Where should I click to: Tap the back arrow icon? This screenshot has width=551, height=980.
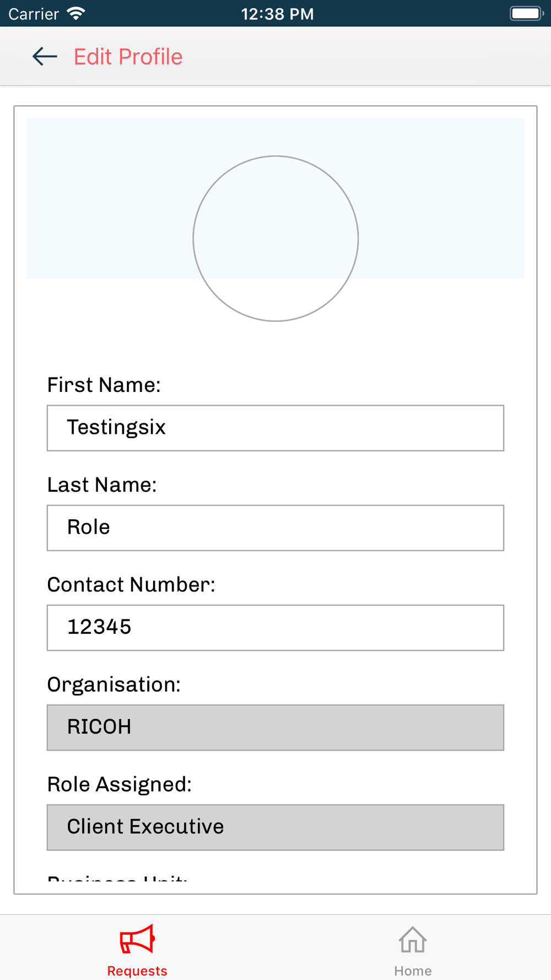45,56
